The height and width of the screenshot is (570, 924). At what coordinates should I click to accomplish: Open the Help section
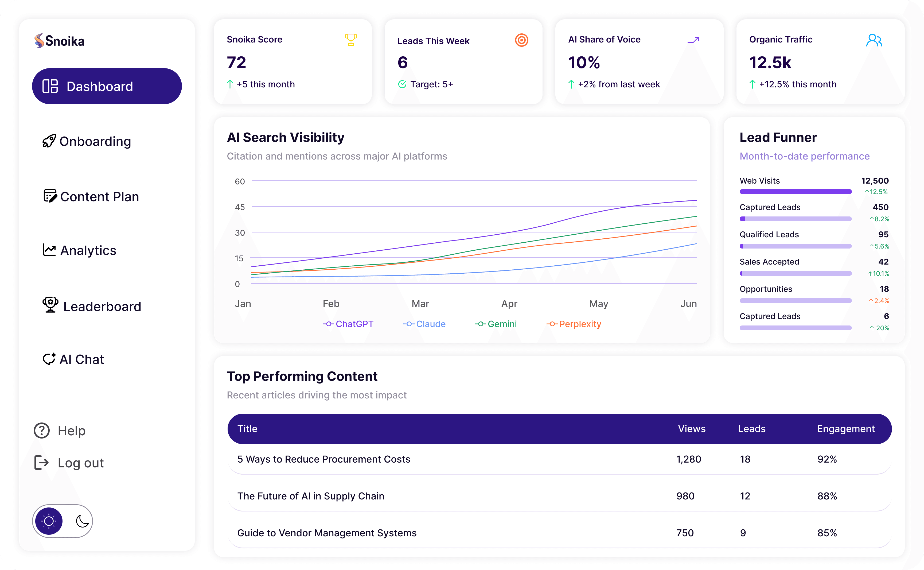72,431
